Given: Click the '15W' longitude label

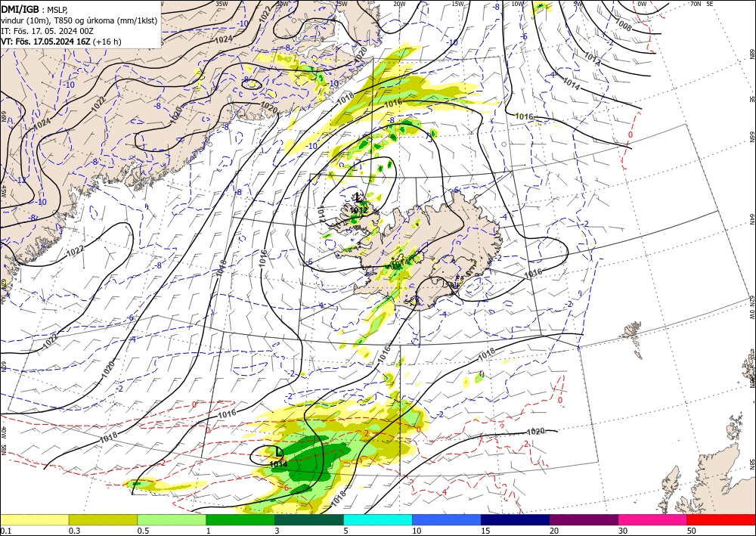Looking at the screenshot, I should pyautogui.click(x=457, y=3).
